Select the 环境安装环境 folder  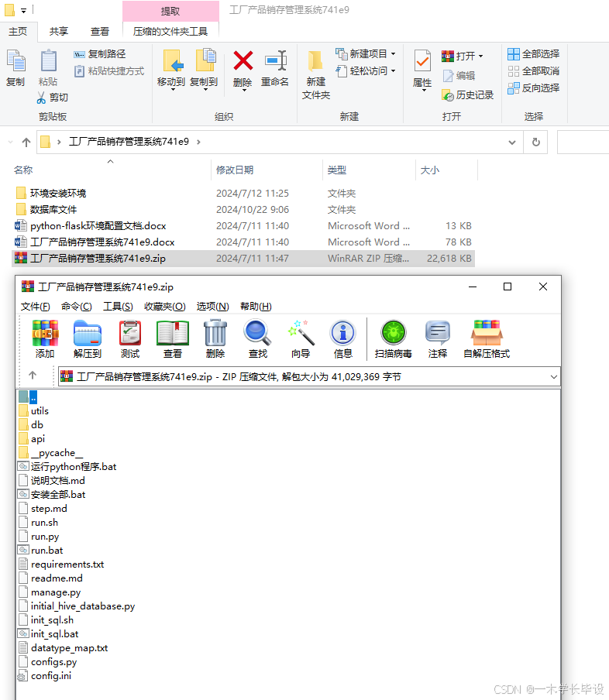[x=58, y=194]
